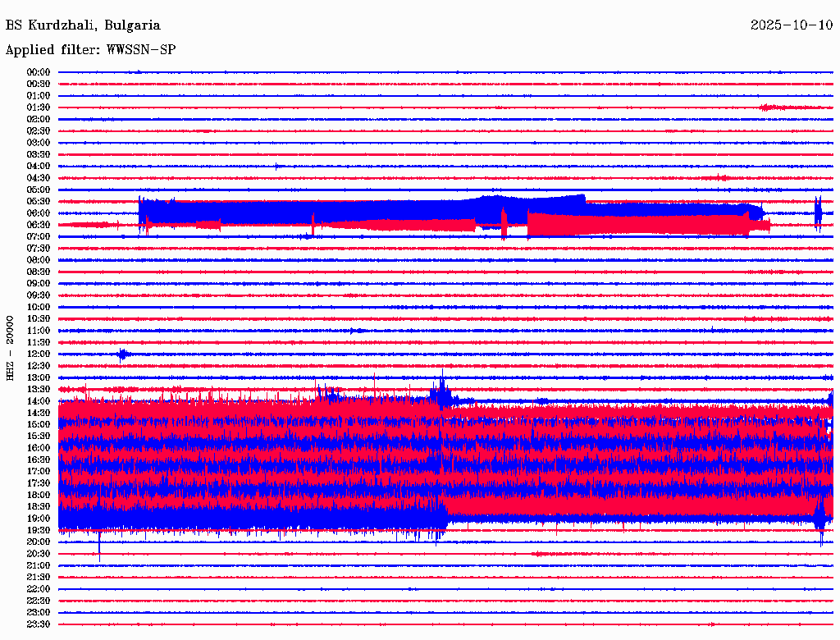Select the 13:00 time label
The width and height of the screenshot is (840, 640).
point(39,377)
